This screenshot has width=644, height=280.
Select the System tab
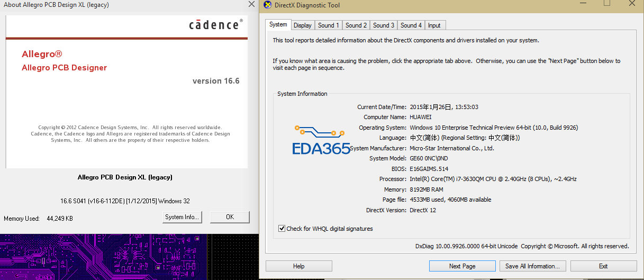pos(278,24)
